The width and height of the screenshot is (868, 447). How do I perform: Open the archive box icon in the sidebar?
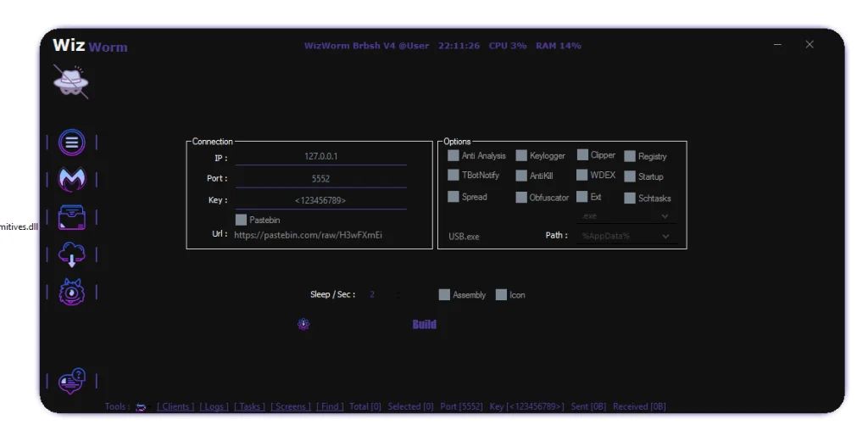(x=71, y=217)
